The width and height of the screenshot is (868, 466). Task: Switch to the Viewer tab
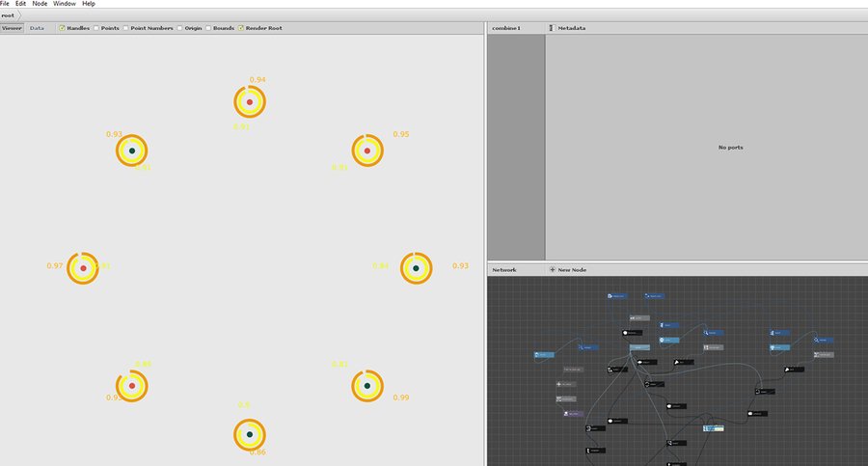pyautogui.click(x=12, y=28)
